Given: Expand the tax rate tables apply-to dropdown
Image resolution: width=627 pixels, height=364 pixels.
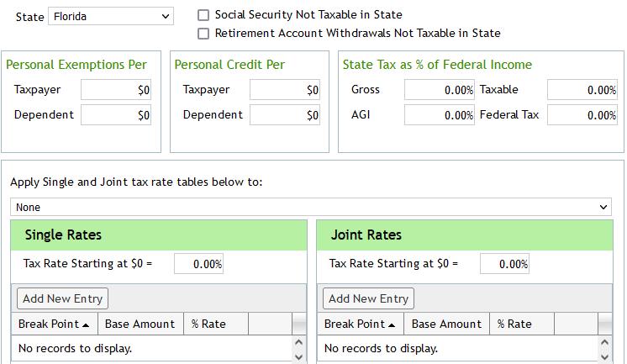Looking at the screenshot, I should [x=311, y=207].
